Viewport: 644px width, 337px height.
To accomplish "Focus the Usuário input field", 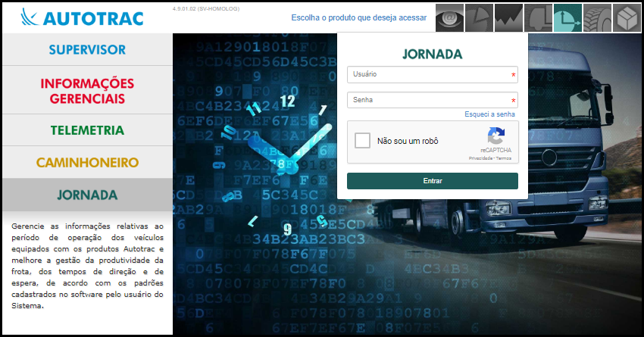I will pyautogui.click(x=433, y=75).
